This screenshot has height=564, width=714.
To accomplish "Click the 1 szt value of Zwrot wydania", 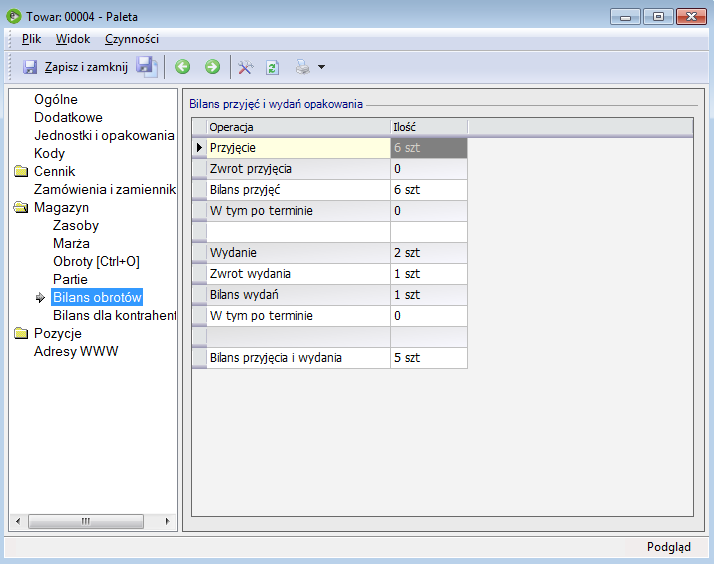I will point(429,274).
